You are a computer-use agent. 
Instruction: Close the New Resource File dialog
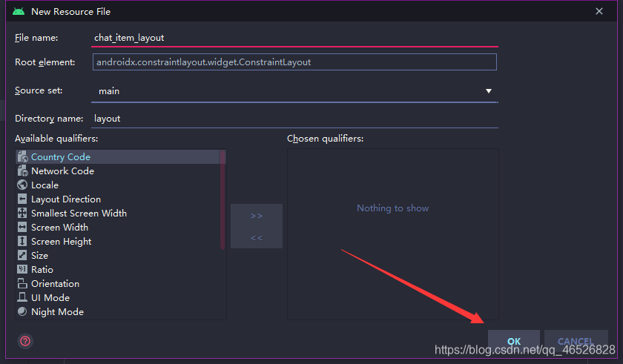coord(599,11)
